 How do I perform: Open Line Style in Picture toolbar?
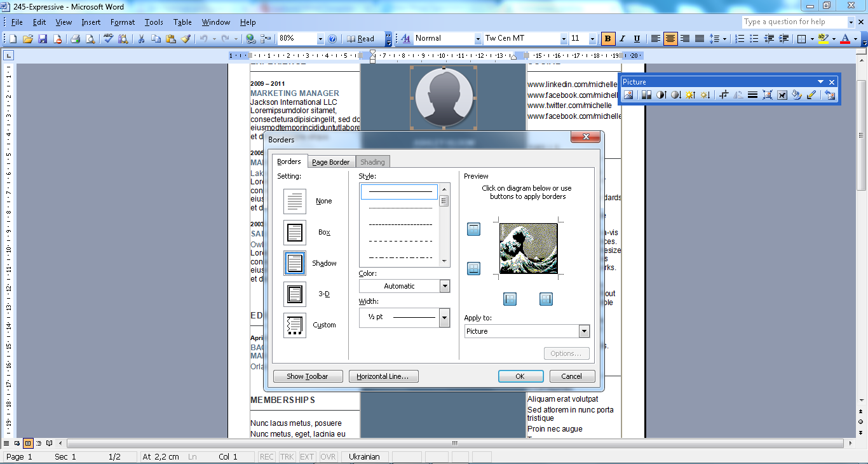(x=752, y=95)
